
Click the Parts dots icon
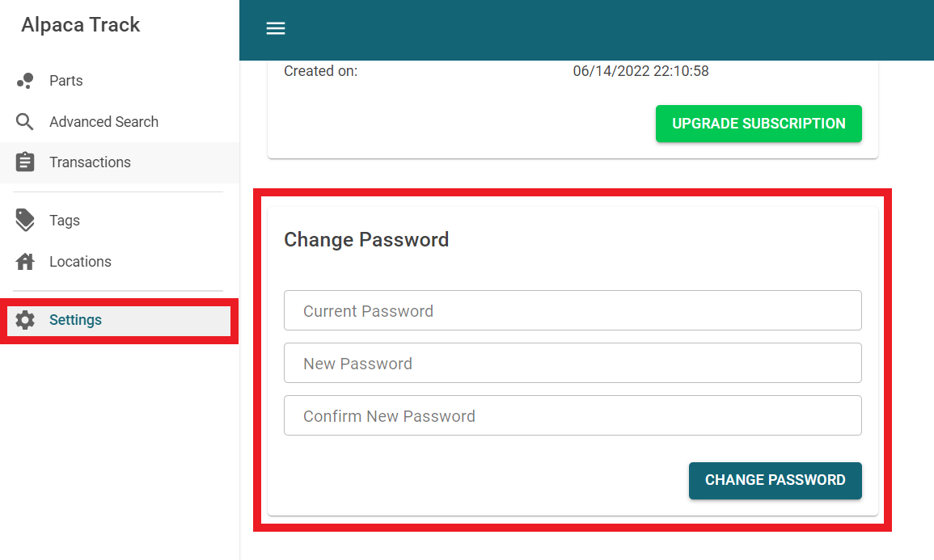point(25,81)
